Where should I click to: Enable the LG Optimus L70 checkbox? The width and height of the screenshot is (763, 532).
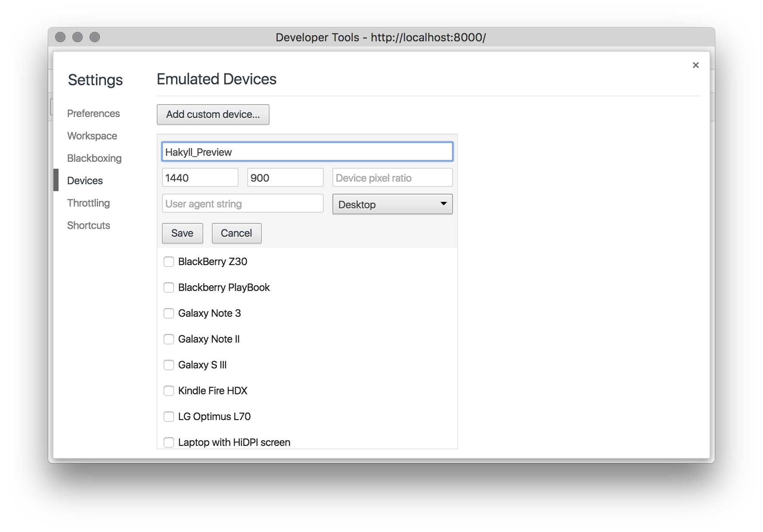click(169, 417)
